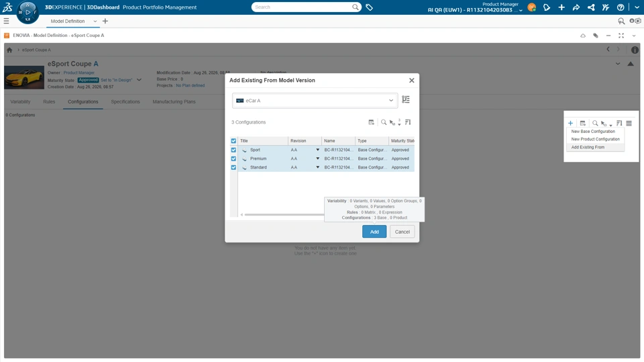Screen dimensions: 644x362
Task: Click customize view icon in right toolbar
Action: 583,123
